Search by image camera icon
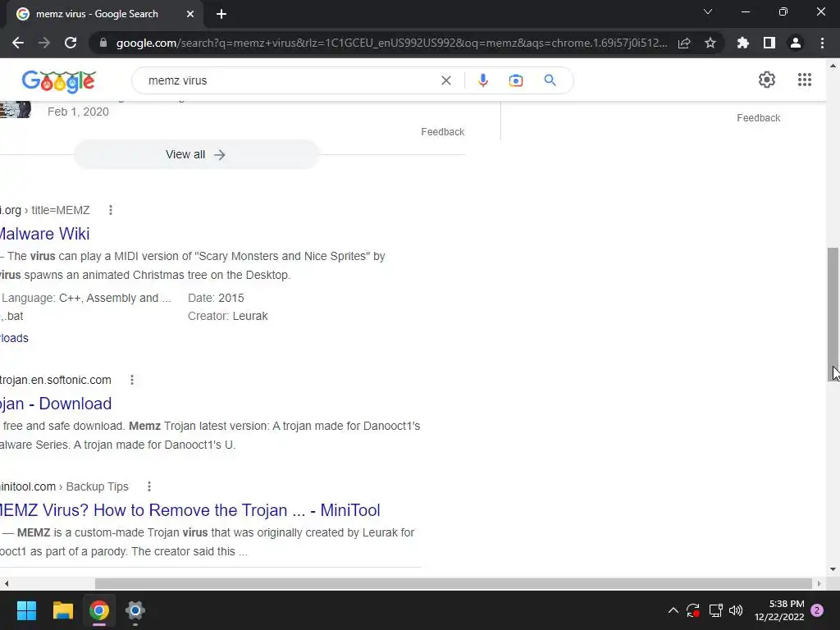Image resolution: width=840 pixels, height=630 pixels. click(515, 80)
